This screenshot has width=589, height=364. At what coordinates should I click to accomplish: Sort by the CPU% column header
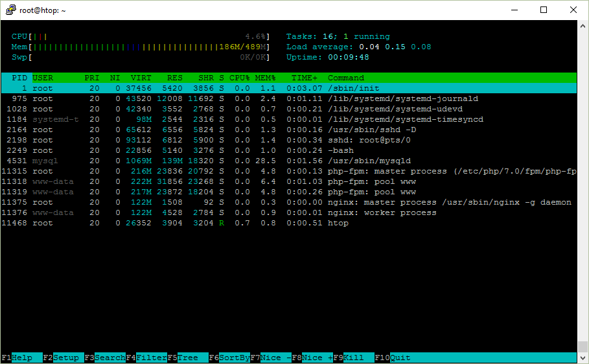(x=239, y=78)
